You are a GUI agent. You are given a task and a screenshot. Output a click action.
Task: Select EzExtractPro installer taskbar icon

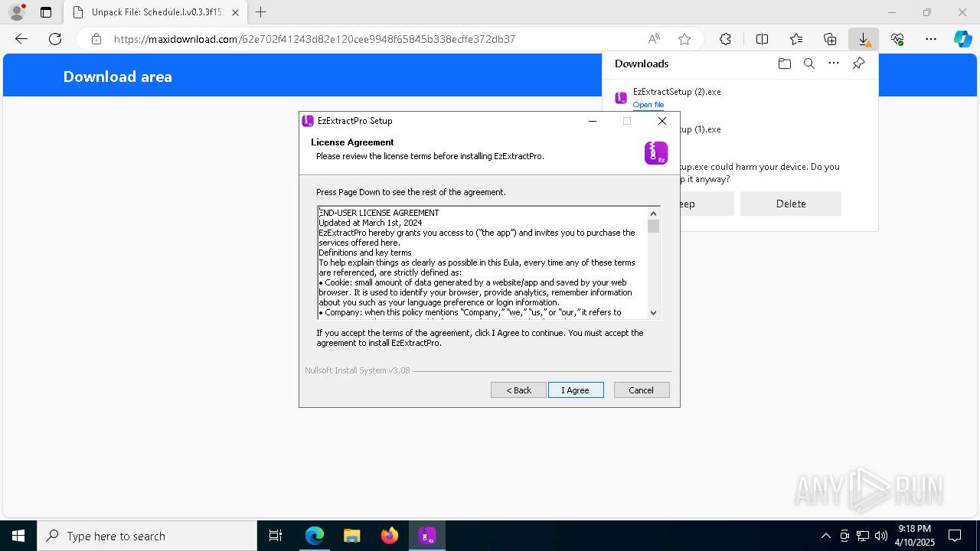point(427,536)
